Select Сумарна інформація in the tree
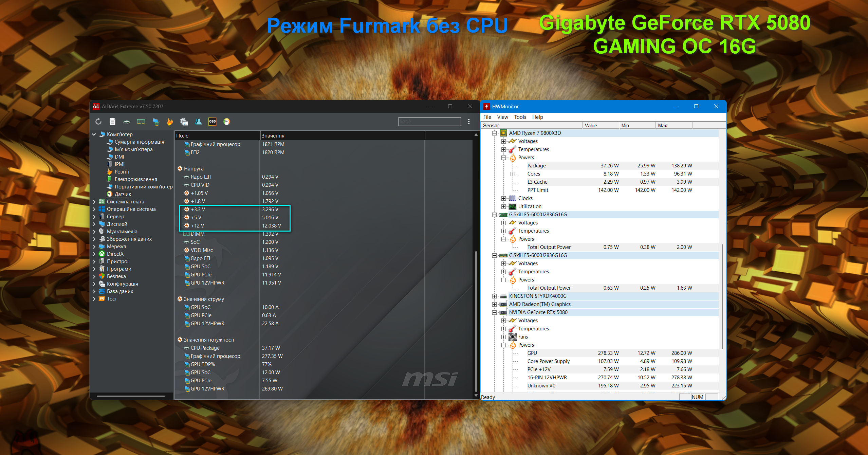This screenshot has width=868, height=455. [139, 142]
